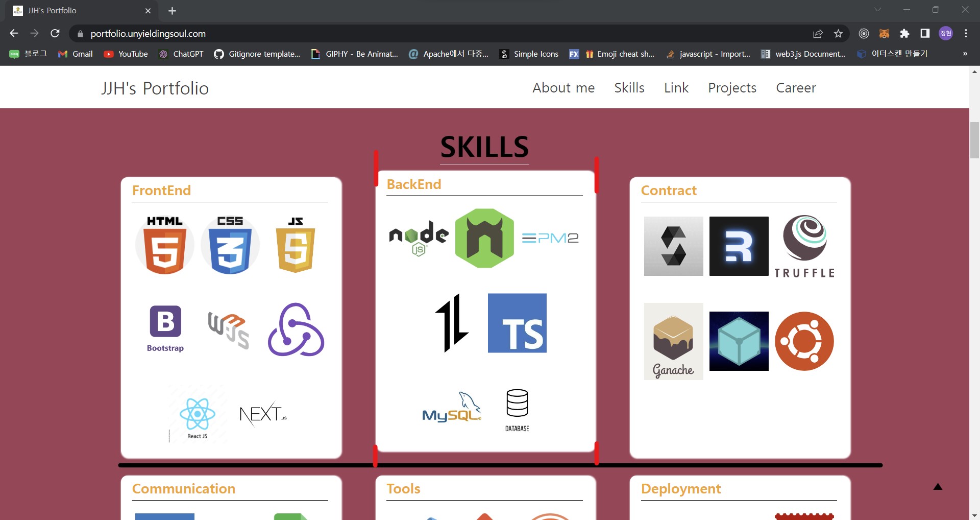
Task: Open the 블로그 bookmark
Action: click(x=28, y=54)
